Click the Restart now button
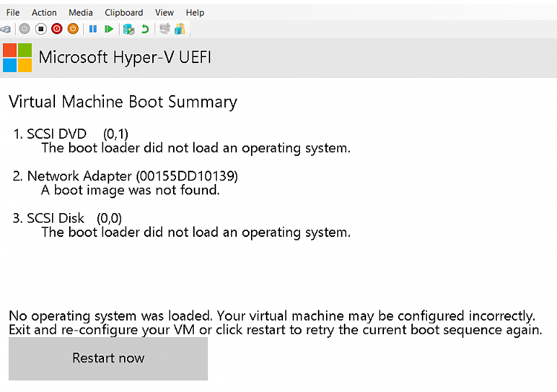Image resolution: width=557 pixels, height=392 pixels. click(x=108, y=359)
